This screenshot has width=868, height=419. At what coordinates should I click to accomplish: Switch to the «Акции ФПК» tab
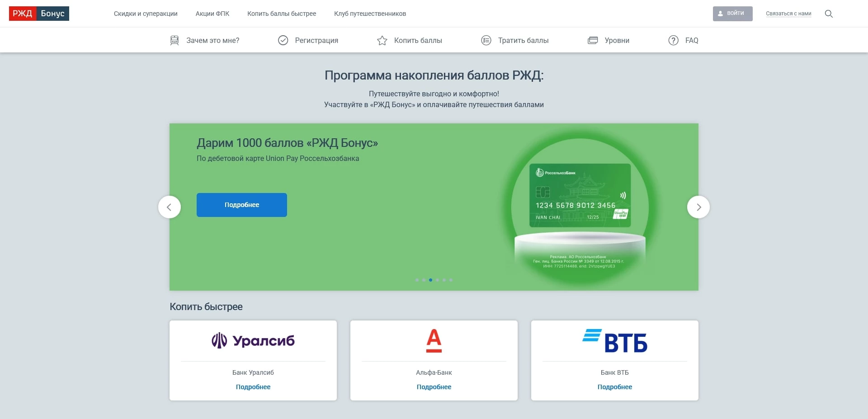coord(212,14)
